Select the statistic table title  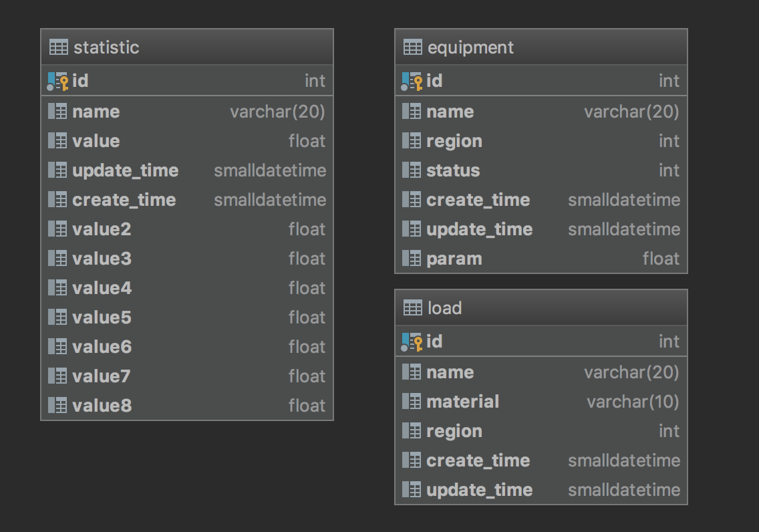coord(106,47)
